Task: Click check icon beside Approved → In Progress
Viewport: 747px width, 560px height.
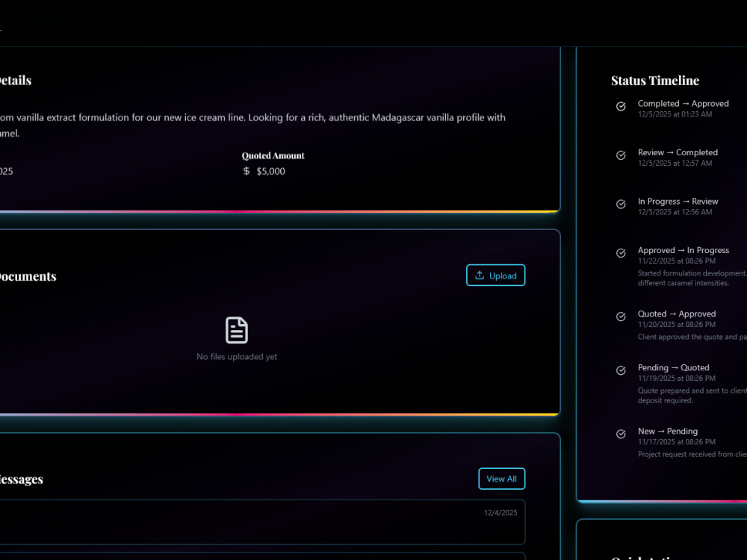Action: coord(621,253)
